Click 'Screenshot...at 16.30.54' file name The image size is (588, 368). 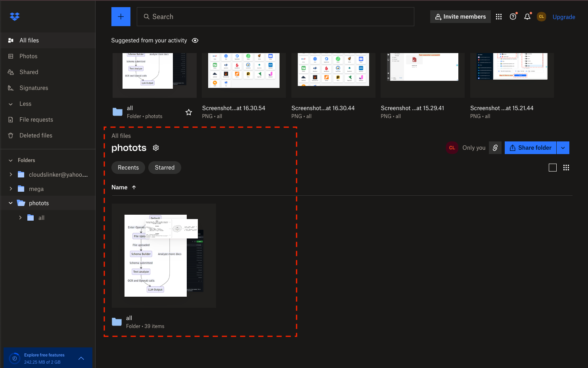click(234, 108)
